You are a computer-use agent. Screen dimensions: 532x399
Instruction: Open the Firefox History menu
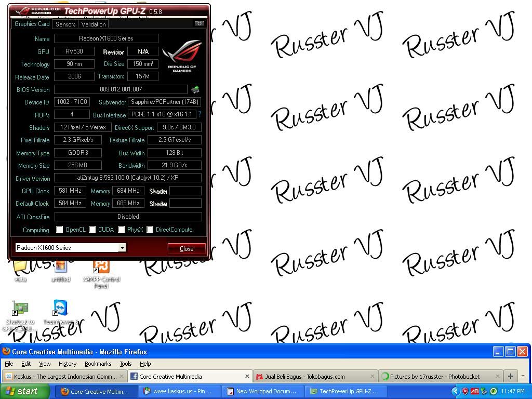coord(68,364)
